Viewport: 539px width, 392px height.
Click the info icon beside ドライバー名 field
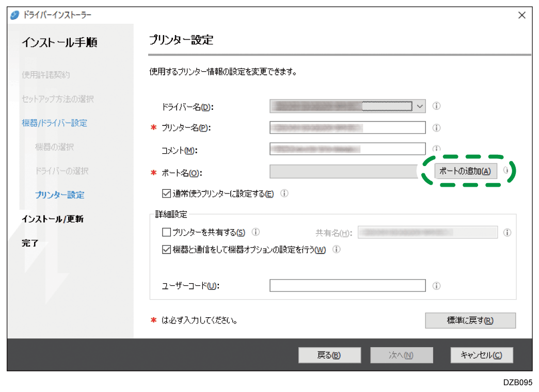[436, 106]
